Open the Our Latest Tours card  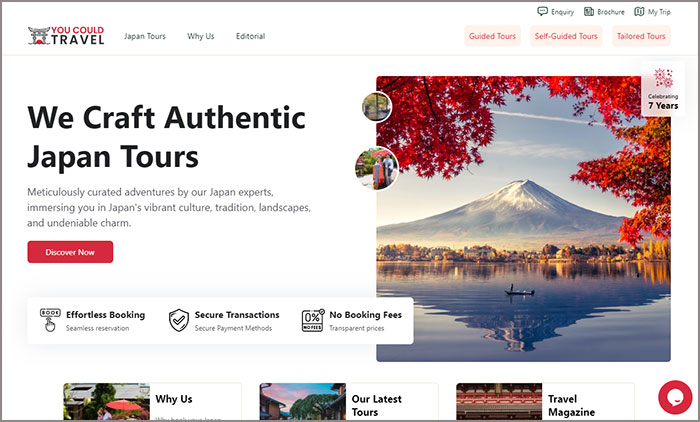click(x=348, y=401)
